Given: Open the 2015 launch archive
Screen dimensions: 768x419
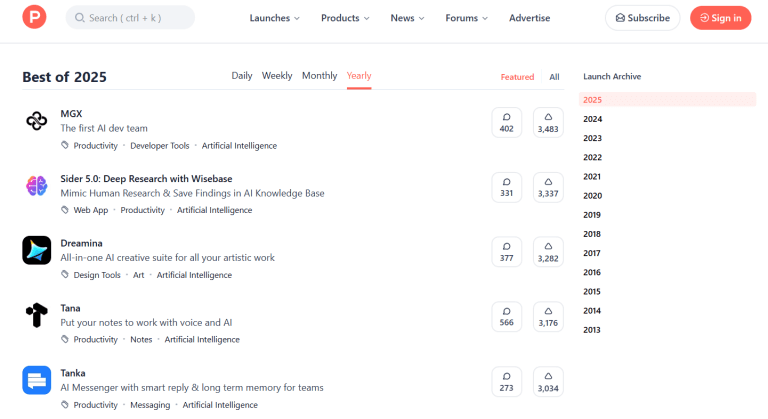Looking at the screenshot, I should (592, 292).
